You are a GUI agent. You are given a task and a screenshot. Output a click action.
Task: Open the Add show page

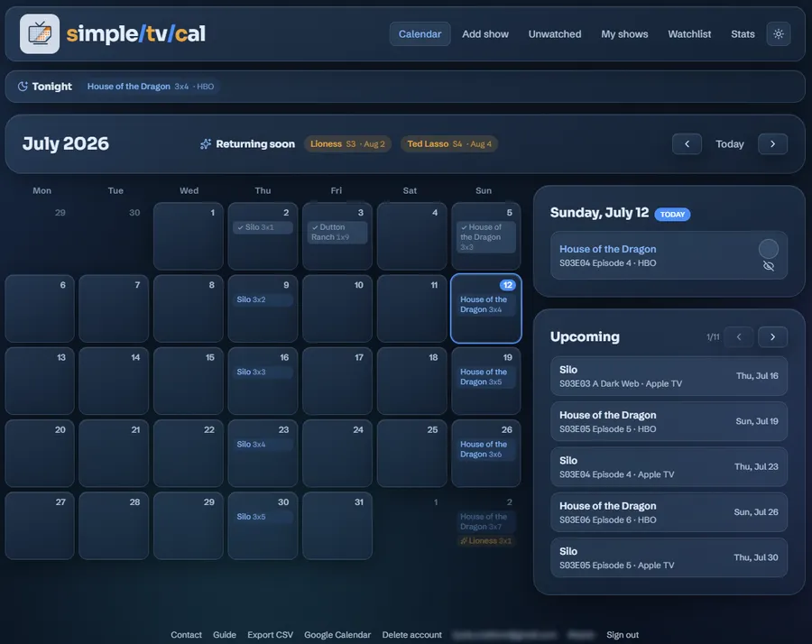click(x=485, y=34)
